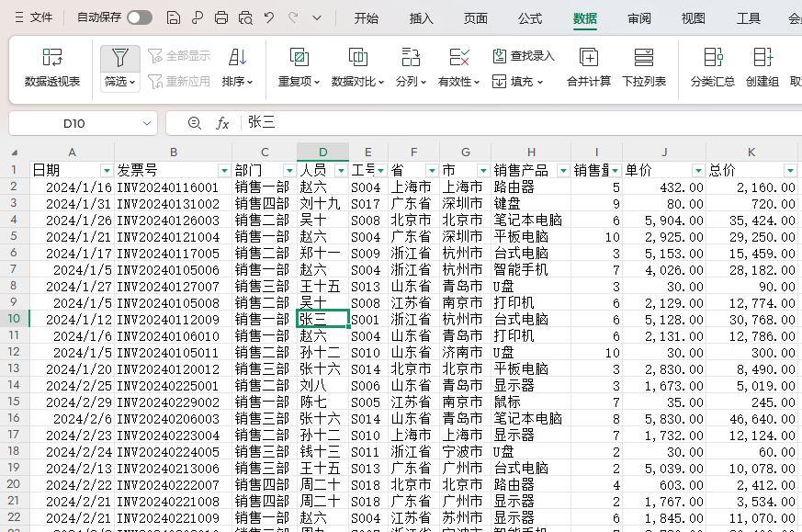The width and height of the screenshot is (802, 532).
Task: Expand the 重复项 dropdown menu
Action: 299,82
